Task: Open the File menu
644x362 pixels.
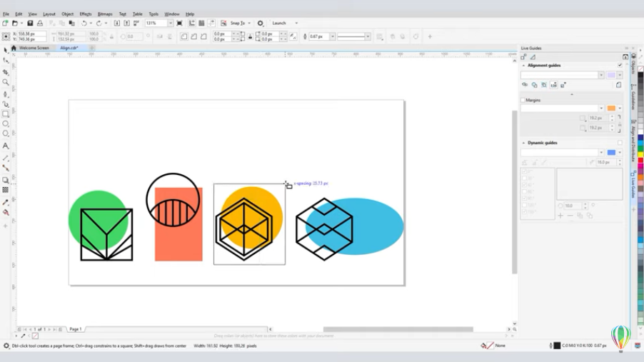Action: click(6, 14)
